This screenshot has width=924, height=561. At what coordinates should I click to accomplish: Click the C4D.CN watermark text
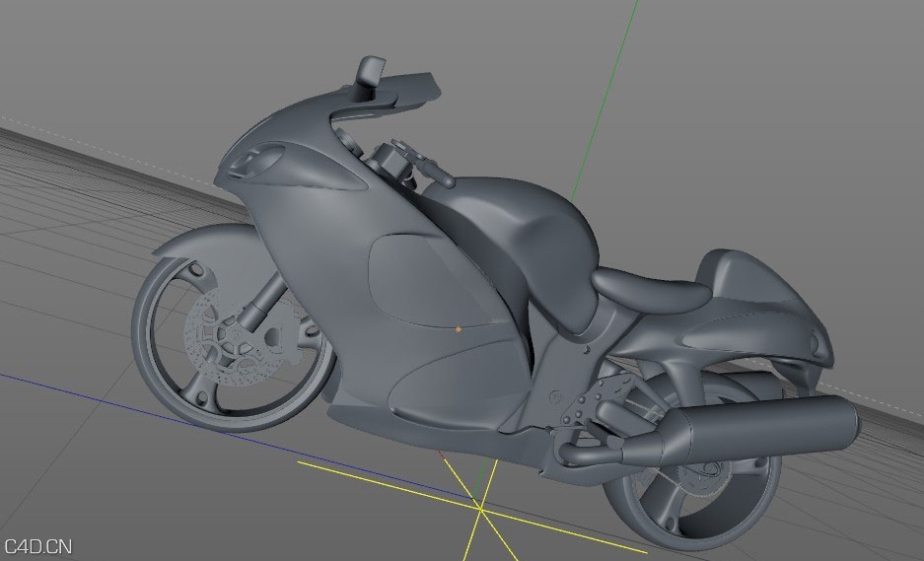[37, 545]
